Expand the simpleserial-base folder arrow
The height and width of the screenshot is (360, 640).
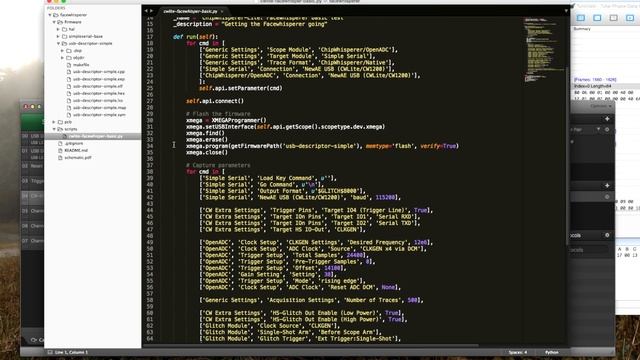58,36
